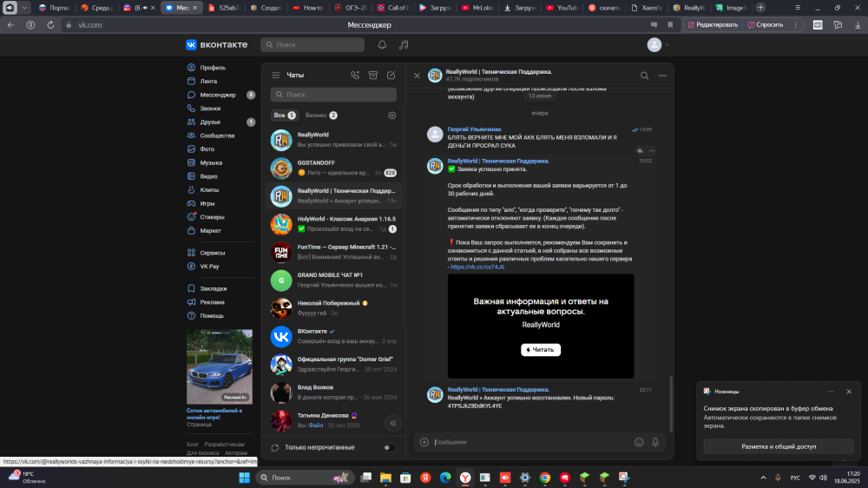Open the Влад Волков chat
868x488 pixels.
click(x=334, y=392)
